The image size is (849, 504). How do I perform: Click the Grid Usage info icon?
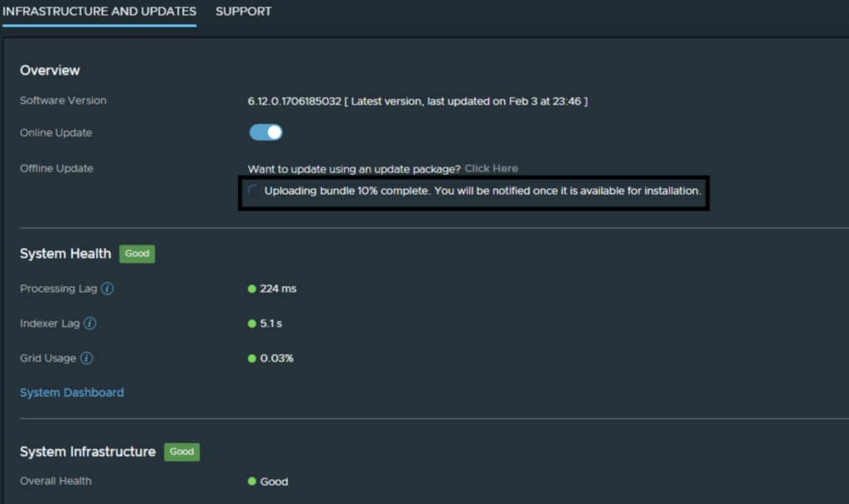pyautogui.click(x=87, y=359)
